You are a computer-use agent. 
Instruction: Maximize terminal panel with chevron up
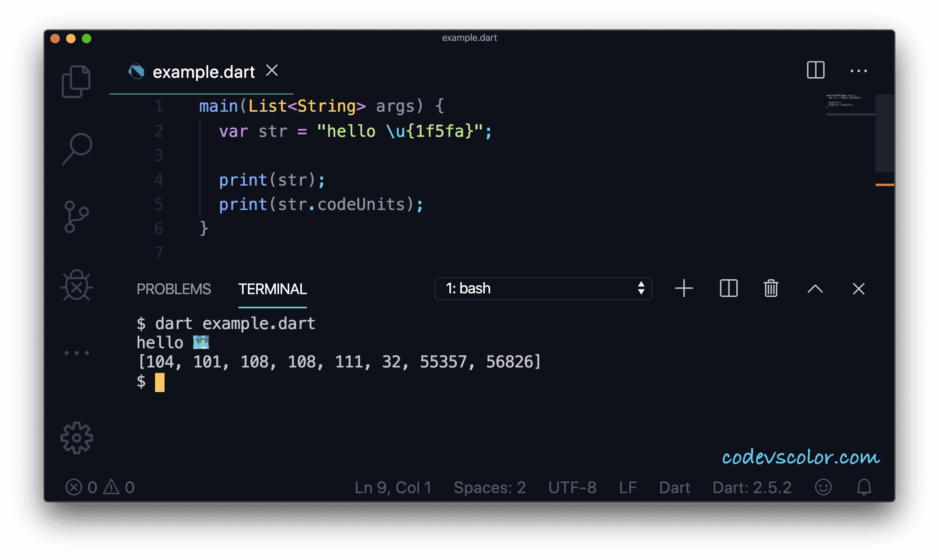[x=815, y=289]
